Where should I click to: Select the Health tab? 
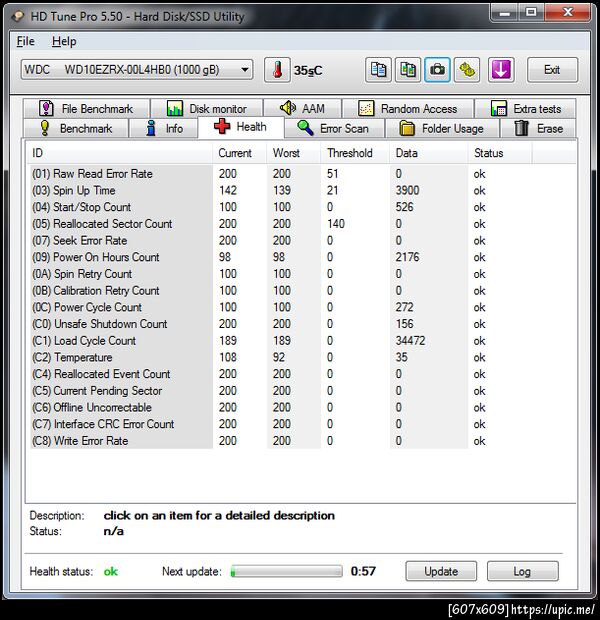pos(240,127)
